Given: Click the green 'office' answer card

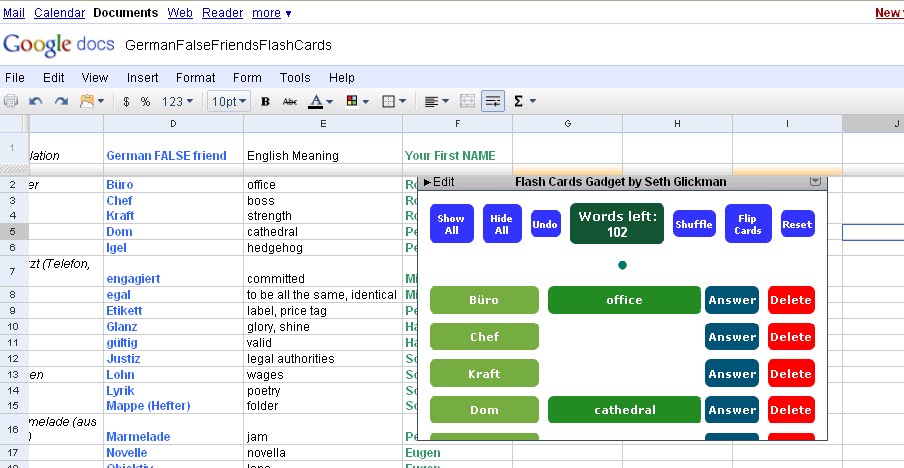Looking at the screenshot, I should (624, 300).
